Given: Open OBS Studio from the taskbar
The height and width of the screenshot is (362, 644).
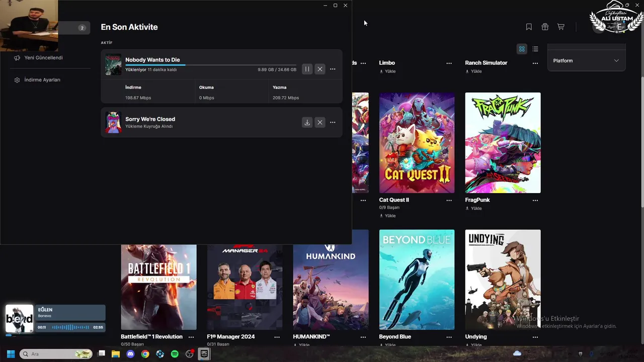Looking at the screenshot, I should (190, 354).
